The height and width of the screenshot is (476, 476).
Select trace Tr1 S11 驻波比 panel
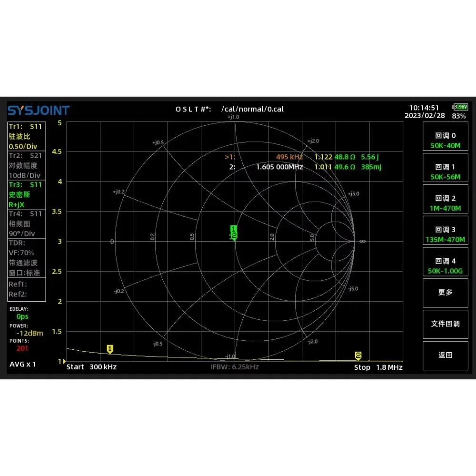click(26, 136)
